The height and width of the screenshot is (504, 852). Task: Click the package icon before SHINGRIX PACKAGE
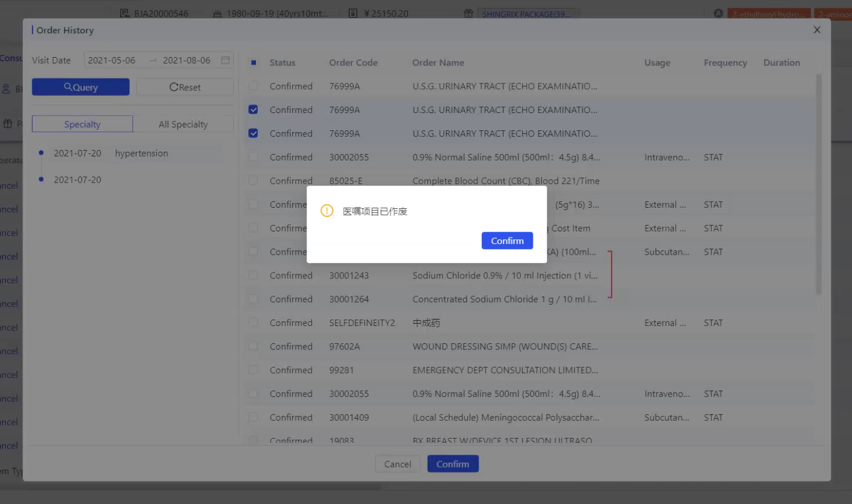coord(468,12)
